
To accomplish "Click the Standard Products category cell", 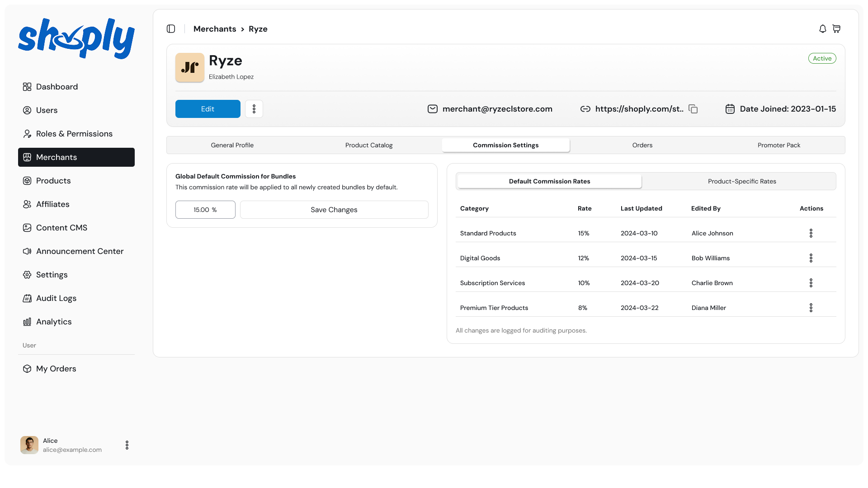I will pyautogui.click(x=488, y=233).
